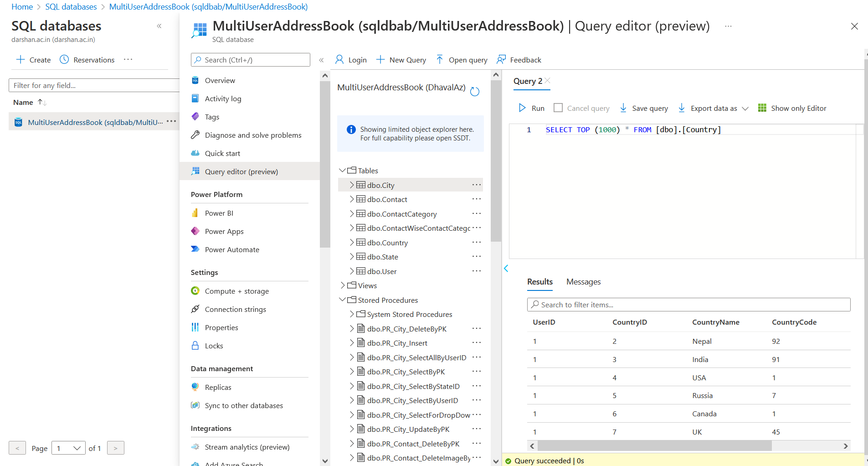Go to Home breadcrumb
The width and height of the screenshot is (868, 466).
[22, 7]
